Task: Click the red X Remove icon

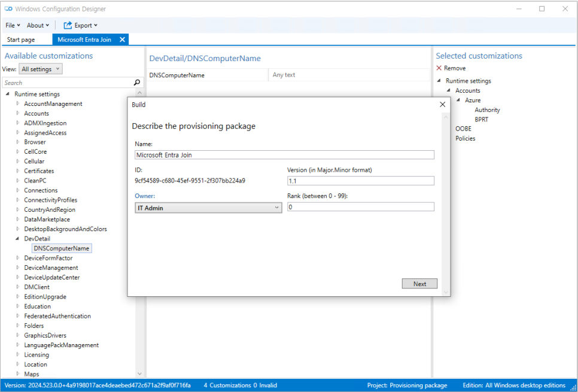Action: click(x=439, y=68)
